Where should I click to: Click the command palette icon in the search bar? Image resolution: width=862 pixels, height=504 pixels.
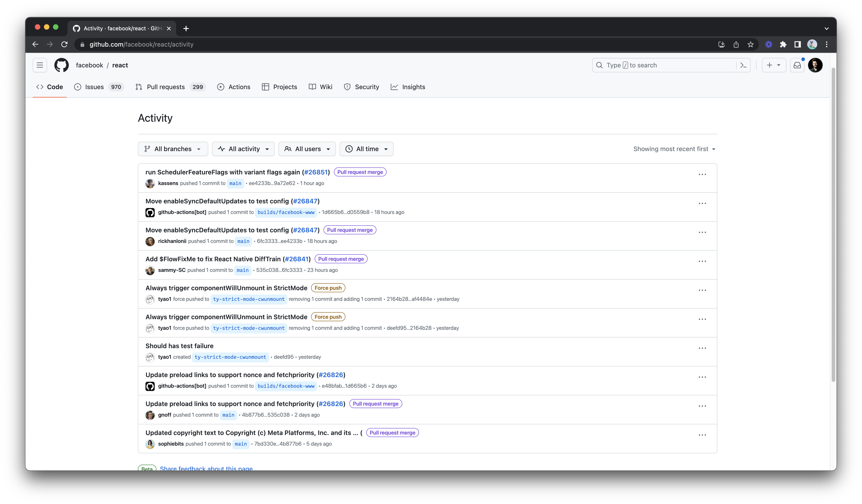pyautogui.click(x=743, y=65)
